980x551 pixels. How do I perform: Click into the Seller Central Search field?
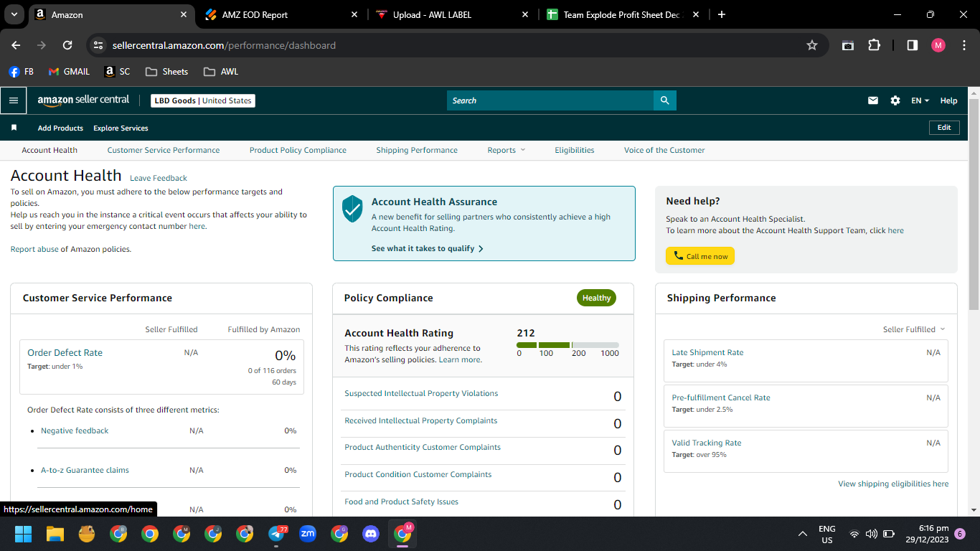(550, 100)
